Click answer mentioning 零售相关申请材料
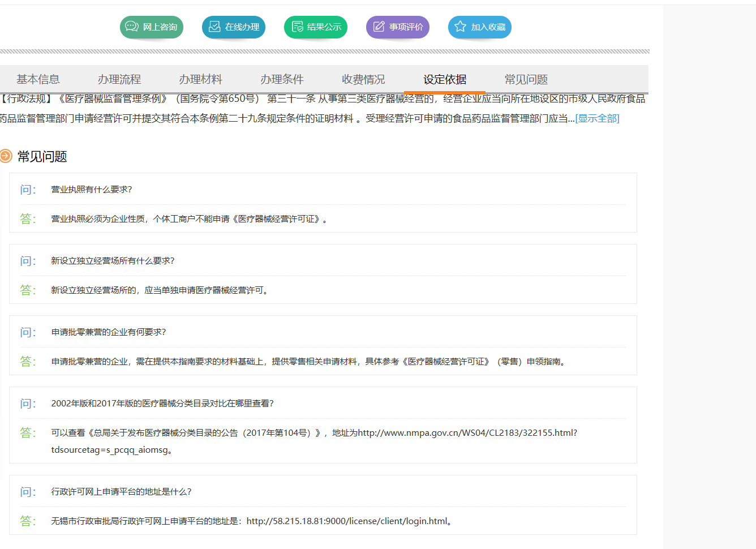 [308, 362]
